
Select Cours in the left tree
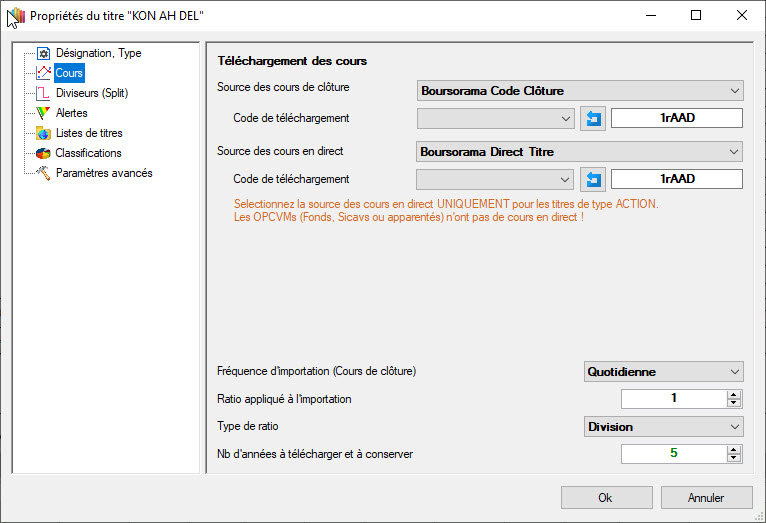(x=69, y=73)
